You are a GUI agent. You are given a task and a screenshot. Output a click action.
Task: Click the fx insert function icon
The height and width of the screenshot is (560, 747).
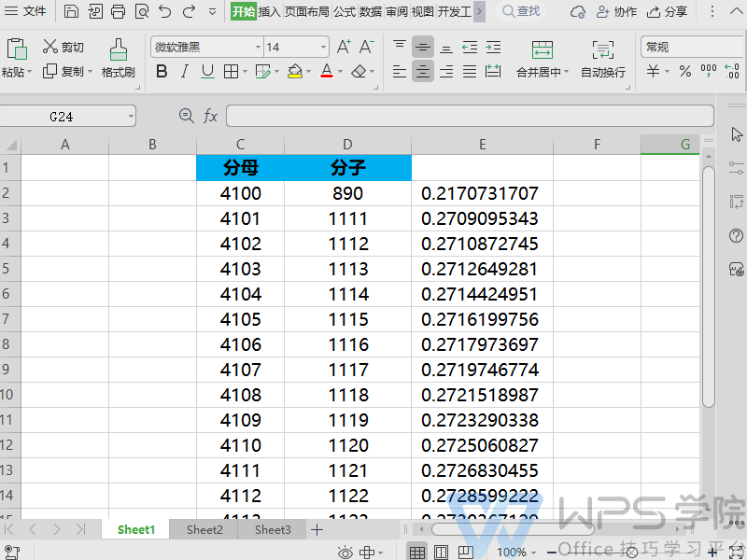tap(211, 116)
